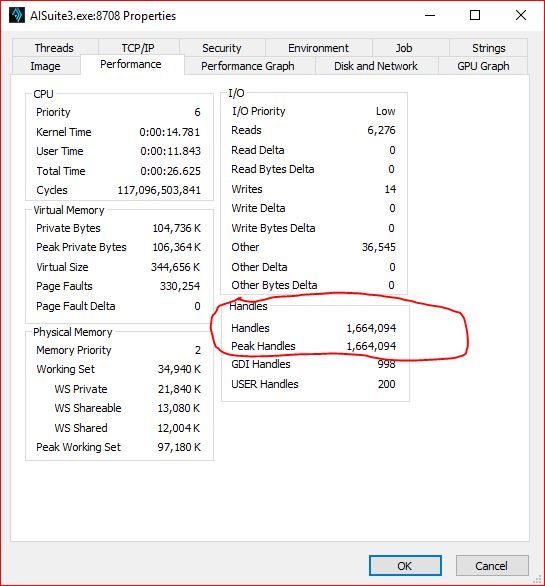Click the Performance tab
Screen dimensions: 545x586
(131, 64)
